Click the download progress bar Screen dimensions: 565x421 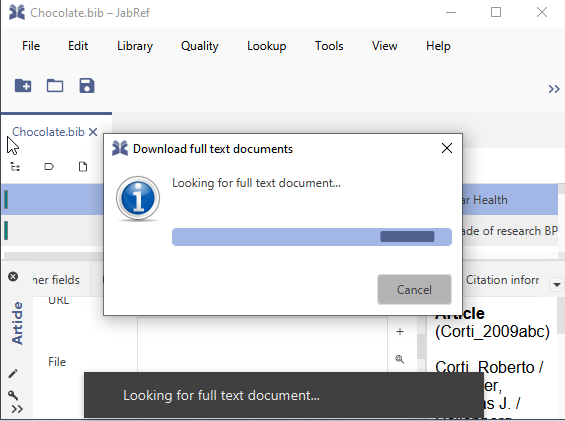tap(312, 237)
